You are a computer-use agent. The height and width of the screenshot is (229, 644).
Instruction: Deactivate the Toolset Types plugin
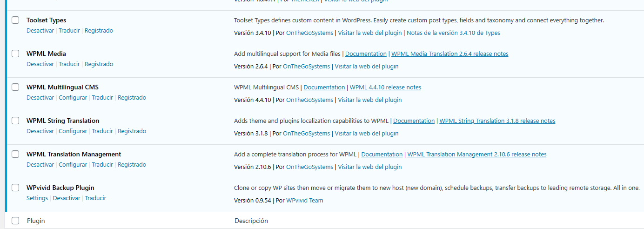point(40,31)
